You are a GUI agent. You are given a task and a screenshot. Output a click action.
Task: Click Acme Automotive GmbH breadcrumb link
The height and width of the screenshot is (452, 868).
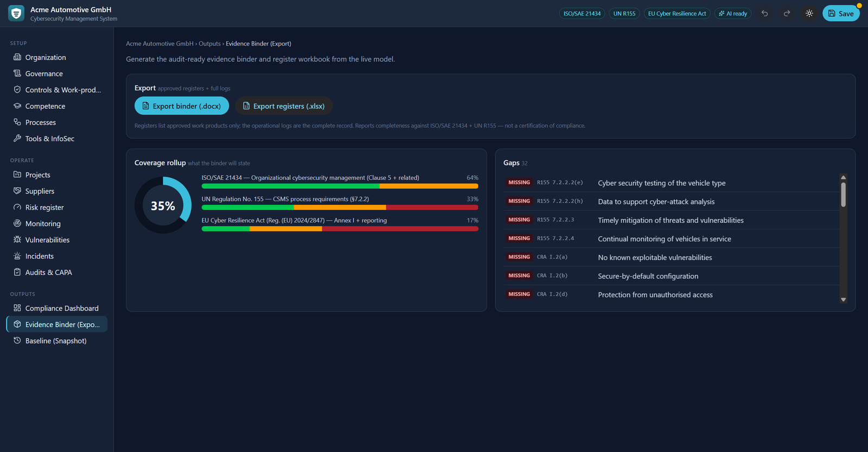[159, 43]
